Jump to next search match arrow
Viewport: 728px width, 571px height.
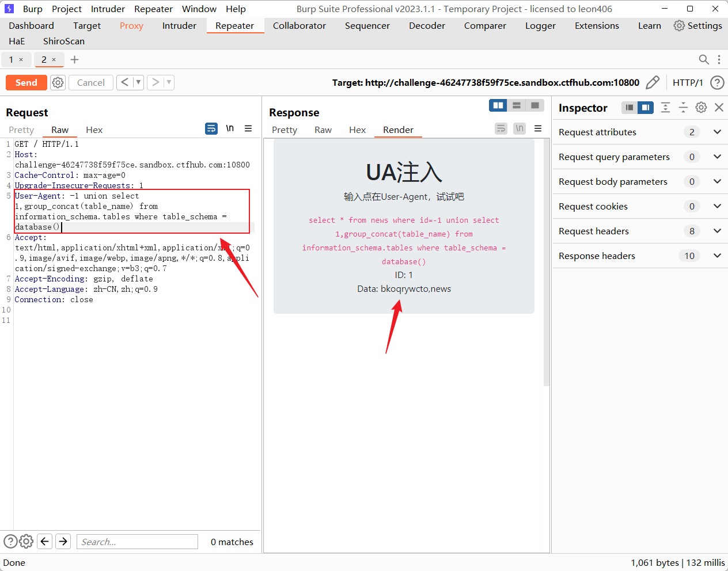(63, 541)
